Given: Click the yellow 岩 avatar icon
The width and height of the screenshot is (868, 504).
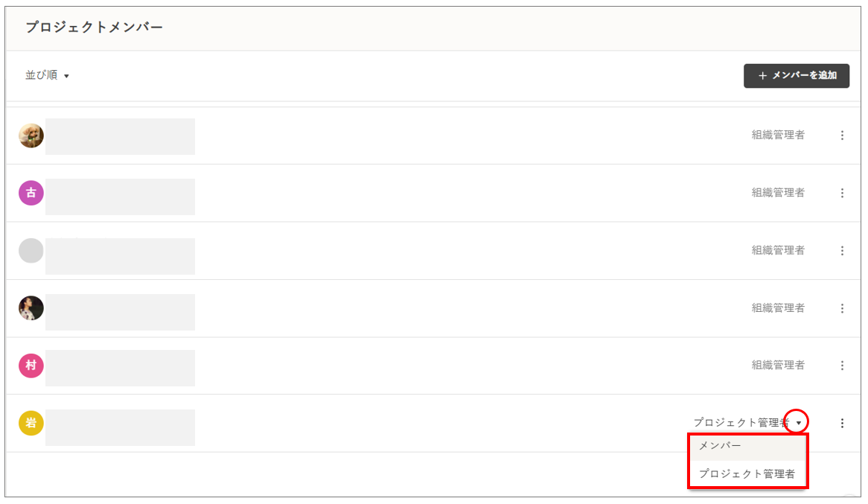Looking at the screenshot, I should [31, 423].
